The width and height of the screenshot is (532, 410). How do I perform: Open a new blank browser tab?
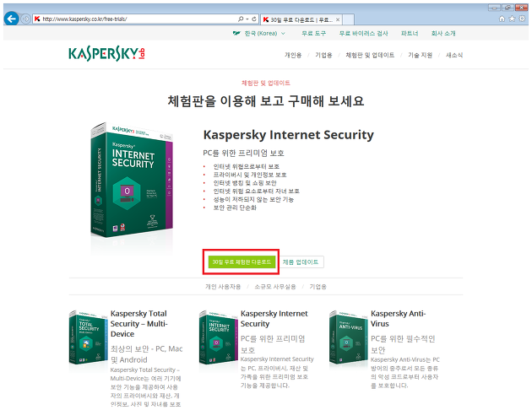pos(348,19)
